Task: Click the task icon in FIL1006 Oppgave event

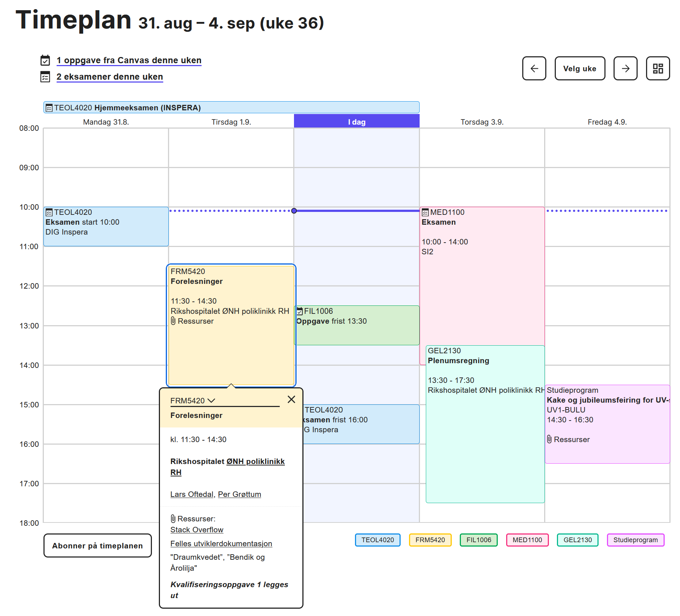Action: point(300,311)
